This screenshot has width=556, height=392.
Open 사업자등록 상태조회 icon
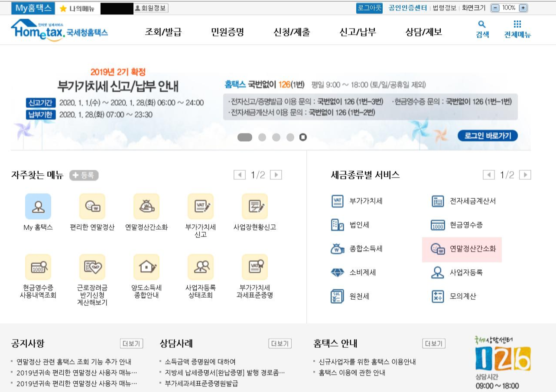(201, 267)
